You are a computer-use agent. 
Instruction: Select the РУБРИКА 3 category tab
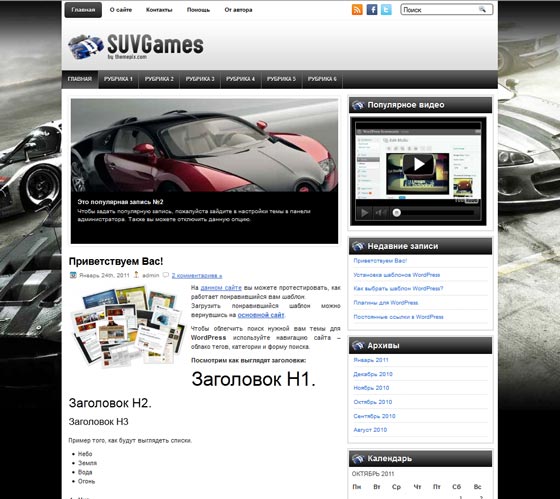[x=200, y=79]
